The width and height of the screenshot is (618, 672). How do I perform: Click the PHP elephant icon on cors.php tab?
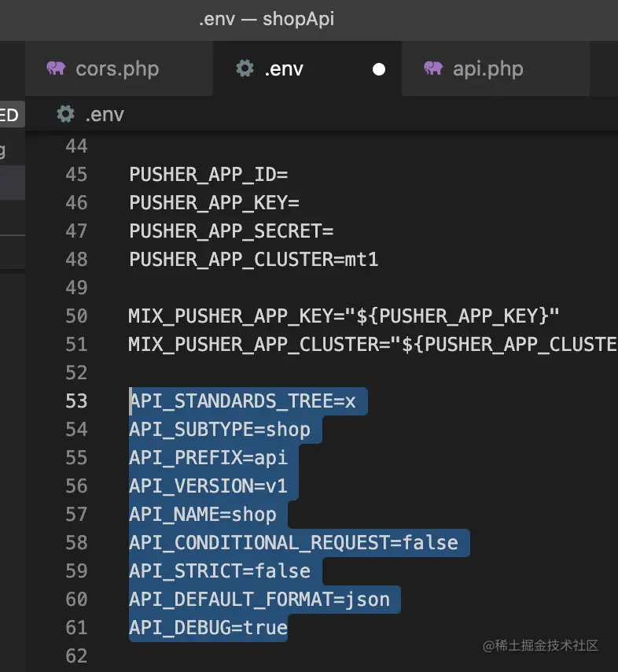coord(56,68)
